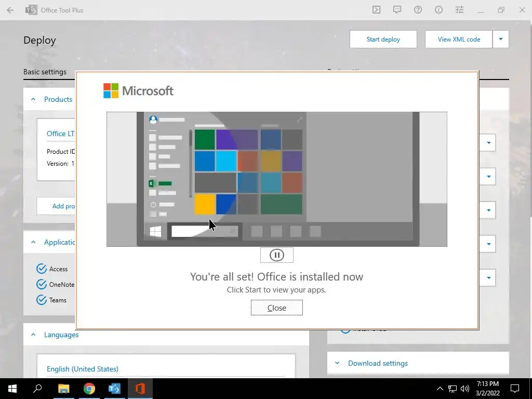
Task: Open File Explorer from taskbar
Action: (63, 389)
